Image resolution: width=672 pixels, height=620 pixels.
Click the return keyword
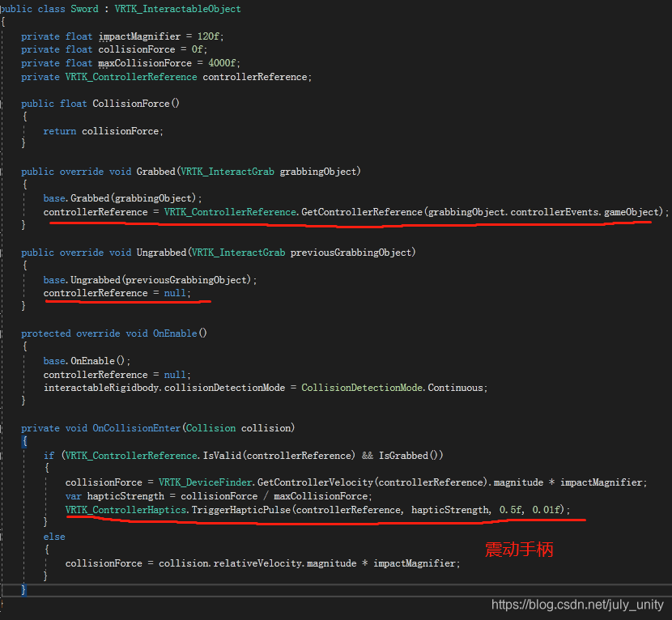click(x=60, y=131)
